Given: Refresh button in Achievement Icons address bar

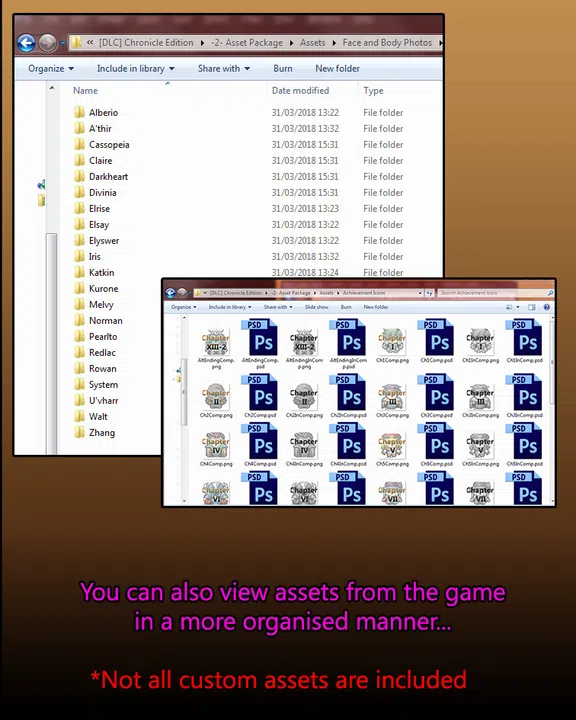Looking at the screenshot, I should 429,293.
